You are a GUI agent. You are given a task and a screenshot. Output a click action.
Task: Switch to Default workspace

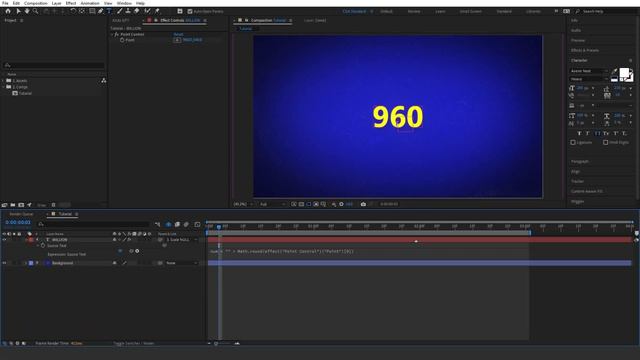pos(386,11)
